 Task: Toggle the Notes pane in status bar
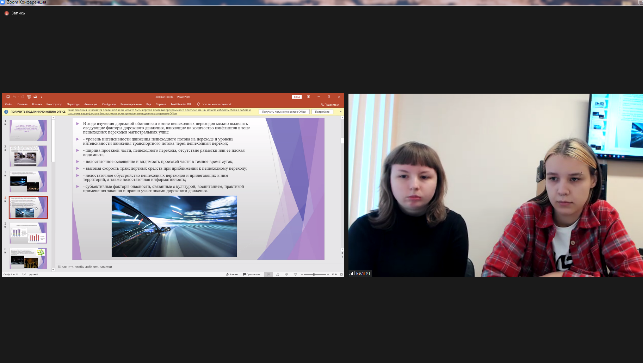pyautogui.click(x=232, y=274)
